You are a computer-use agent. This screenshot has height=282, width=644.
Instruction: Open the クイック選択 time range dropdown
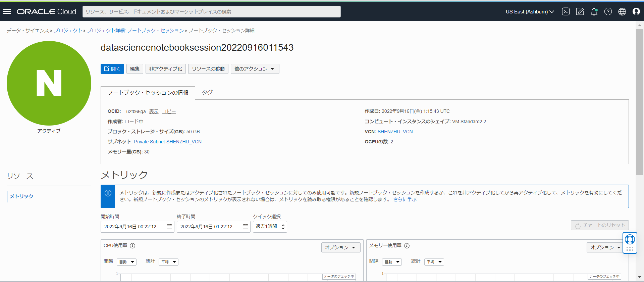[270, 227]
